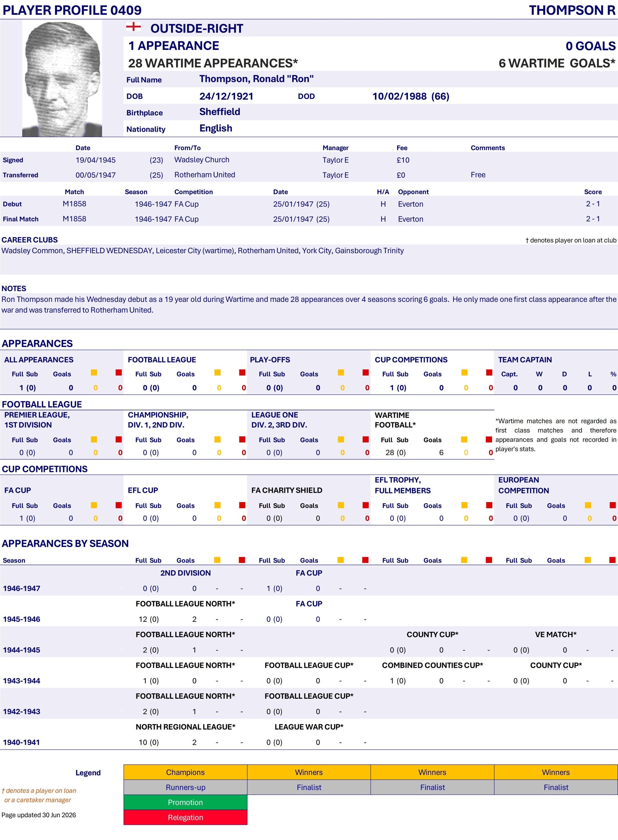This screenshot has width=618, height=840.
Task: Click yellow card icon under EFL Cup
Action: point(217,505)
